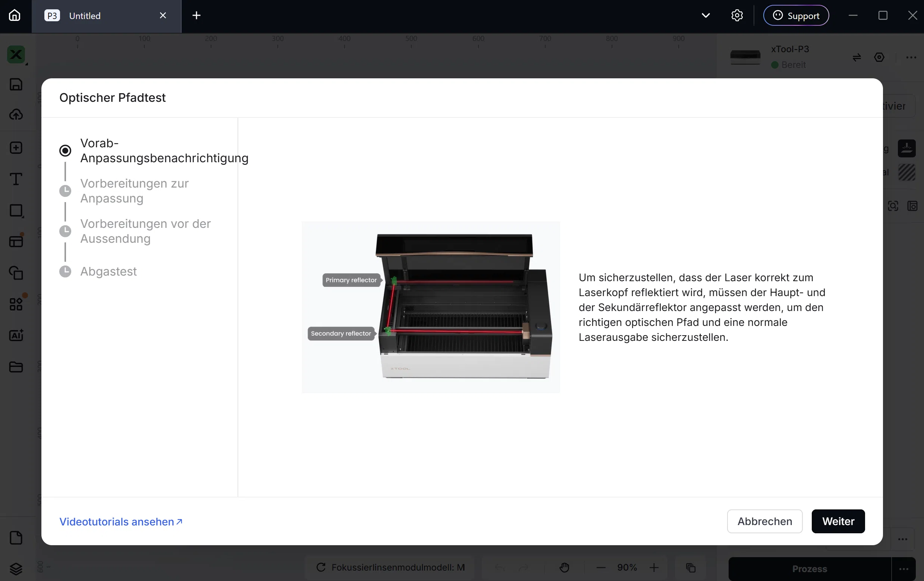Click the save icon in left sidebar
This screenshot has width=924, height=581.
point(16,84)
